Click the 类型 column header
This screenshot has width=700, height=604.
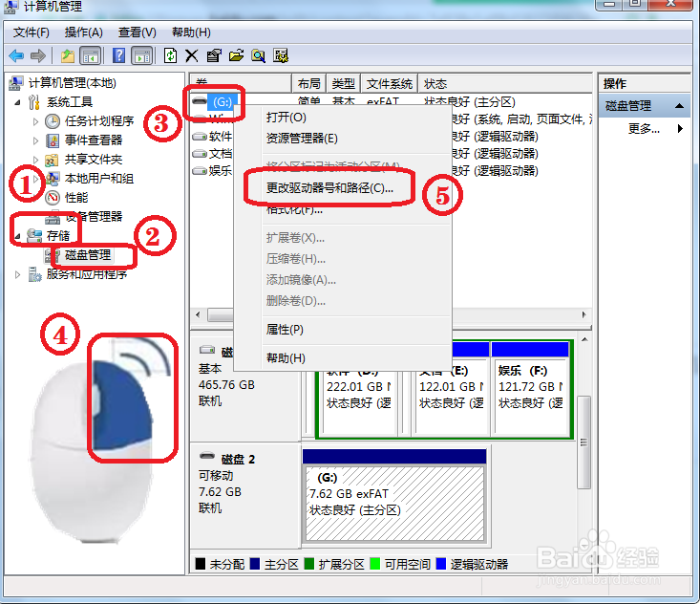(343, 83)
